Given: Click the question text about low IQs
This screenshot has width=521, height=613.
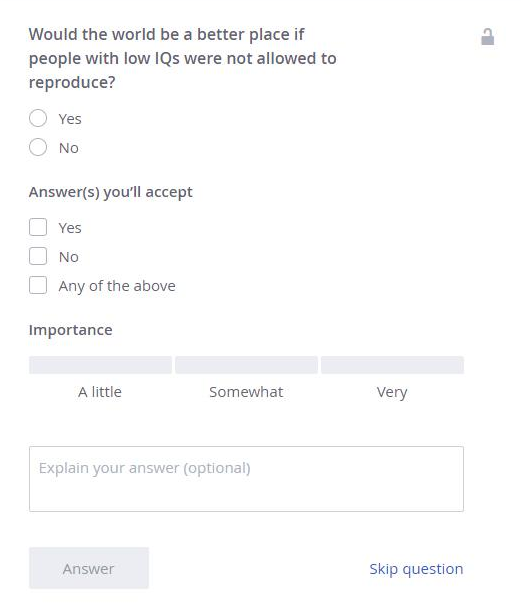Looking at the screenshot, I should pyautogui.click(x=183, y=58).
